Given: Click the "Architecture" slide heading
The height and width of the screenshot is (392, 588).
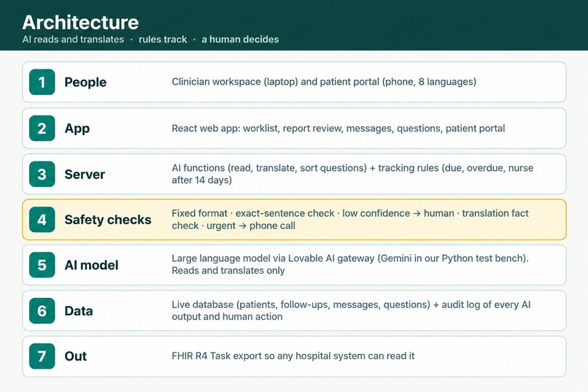Looking at the screenshot, I should [81, 22].
